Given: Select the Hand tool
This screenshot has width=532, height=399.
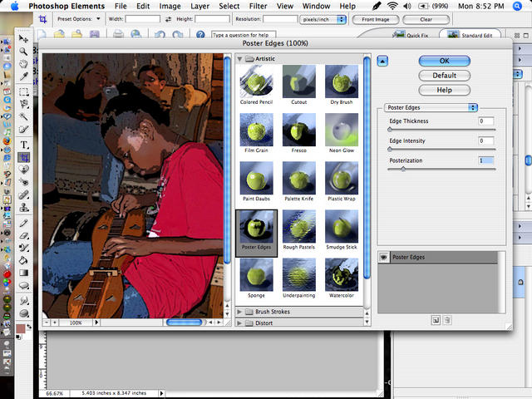Looking at the screenshot, I should [x=23, y=64].
